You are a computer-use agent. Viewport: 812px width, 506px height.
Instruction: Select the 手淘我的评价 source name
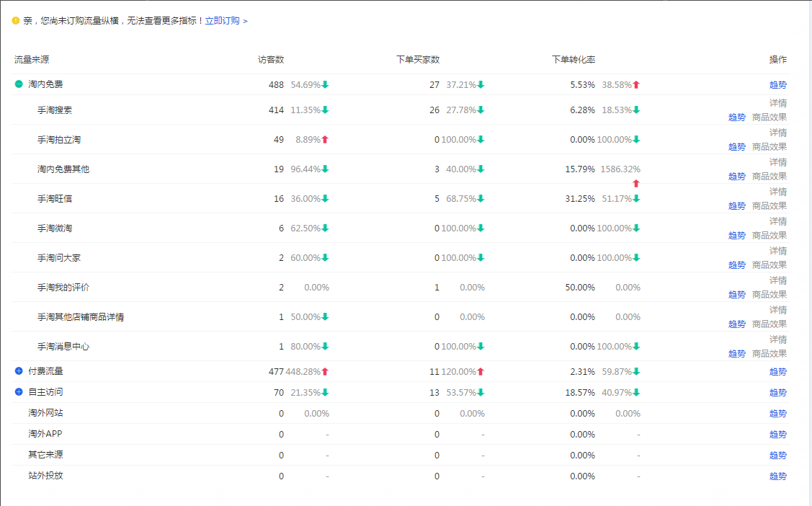[x=63, y=287]
